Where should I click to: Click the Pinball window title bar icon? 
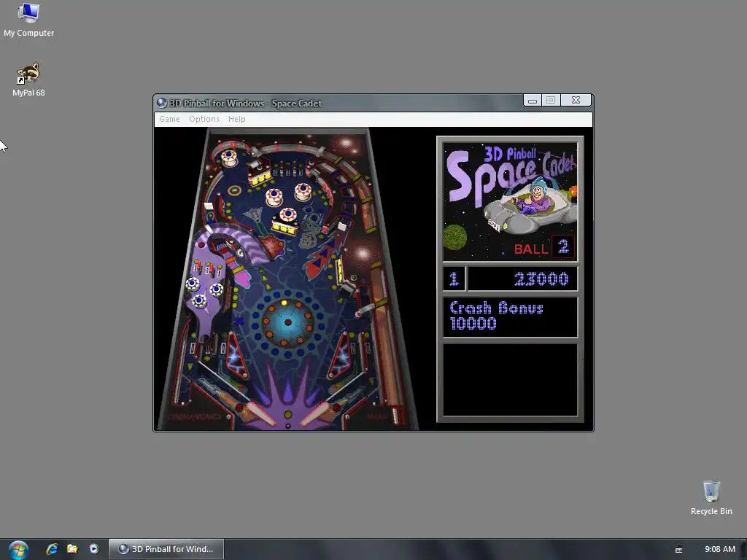[161, 103]
